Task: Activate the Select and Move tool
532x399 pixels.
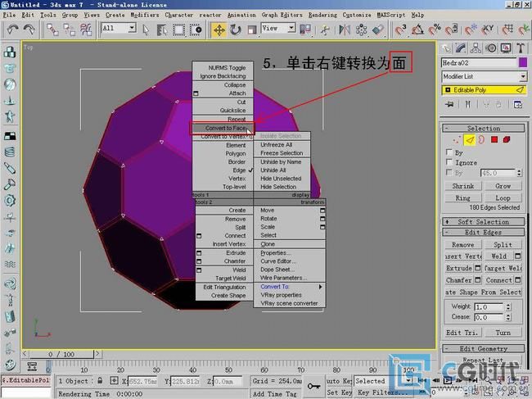Action: tap(219, 29)
